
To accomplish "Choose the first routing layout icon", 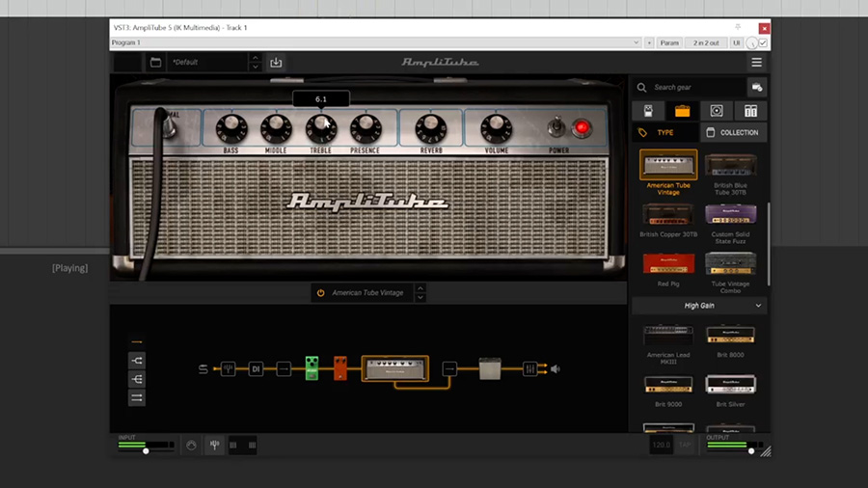I will point(137,360).
